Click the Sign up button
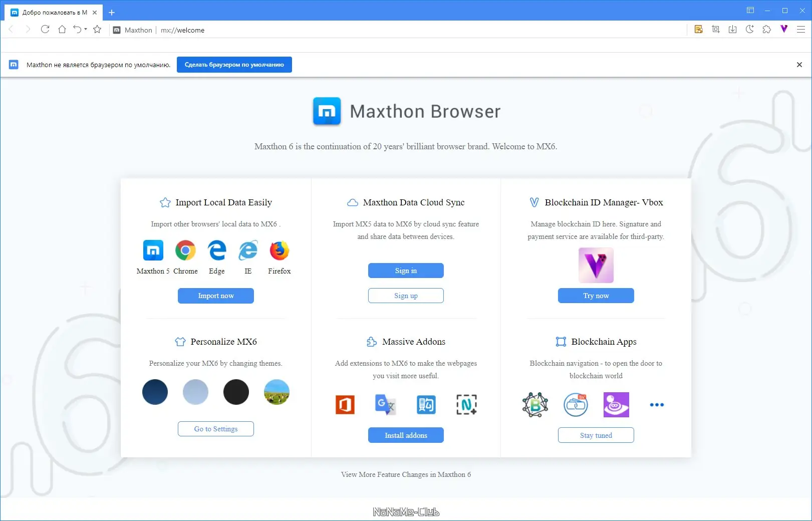 406,296
